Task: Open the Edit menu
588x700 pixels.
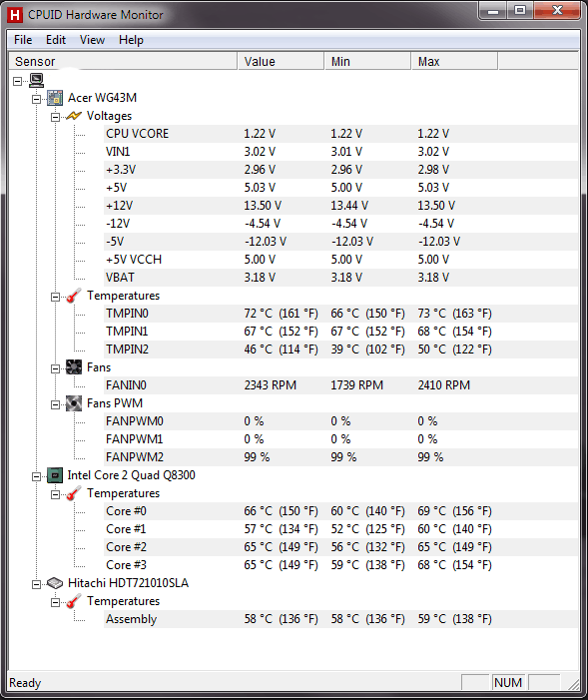Action: pyautogui.click(x=56, y=40)
